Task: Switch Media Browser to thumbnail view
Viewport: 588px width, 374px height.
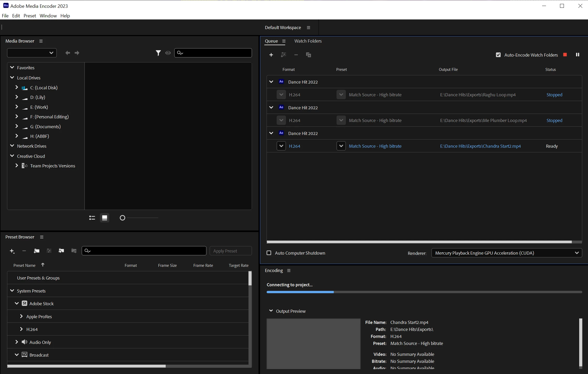Action: click(104, 218)
